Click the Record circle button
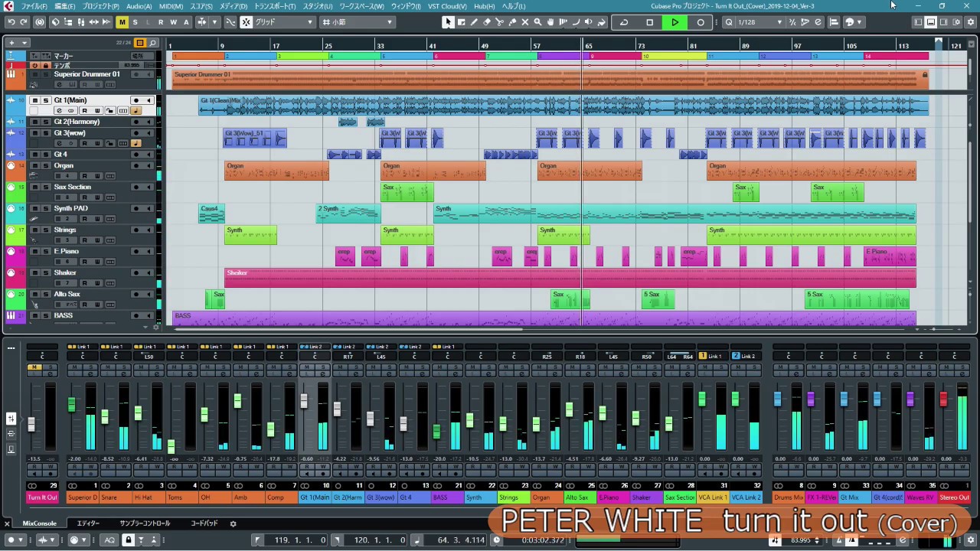 [700, 22]
